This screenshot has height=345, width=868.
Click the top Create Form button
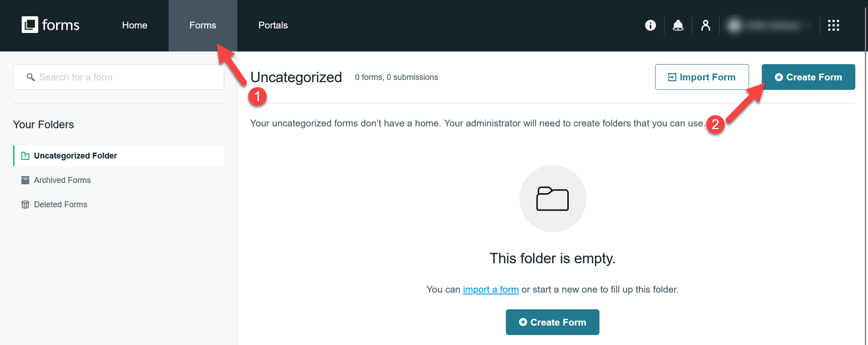tap(808, 77)
